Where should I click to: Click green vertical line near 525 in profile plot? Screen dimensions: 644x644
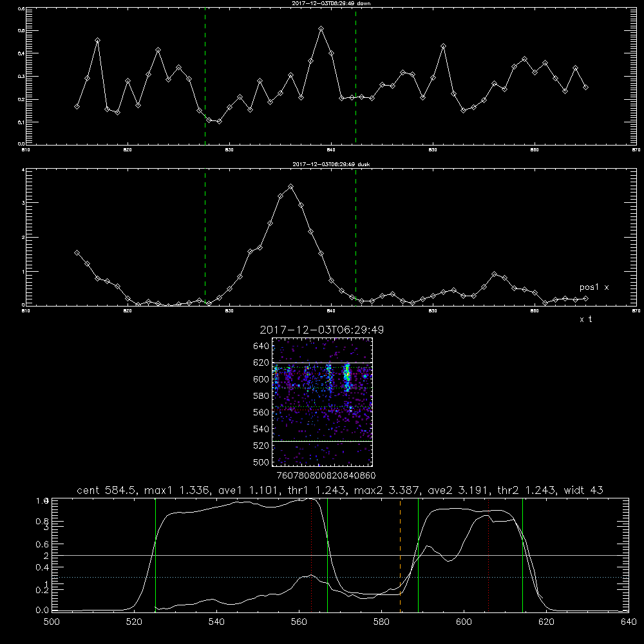[155, 555]
